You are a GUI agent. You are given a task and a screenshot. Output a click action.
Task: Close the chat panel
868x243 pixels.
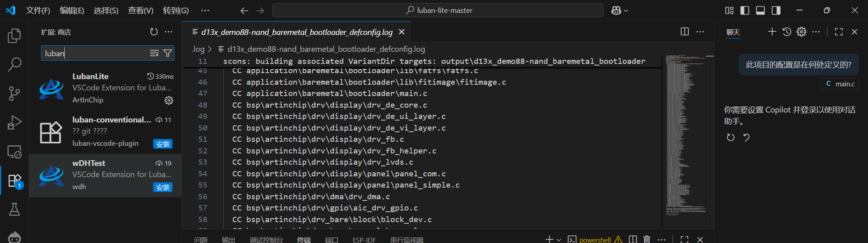(x=855, y=32)
